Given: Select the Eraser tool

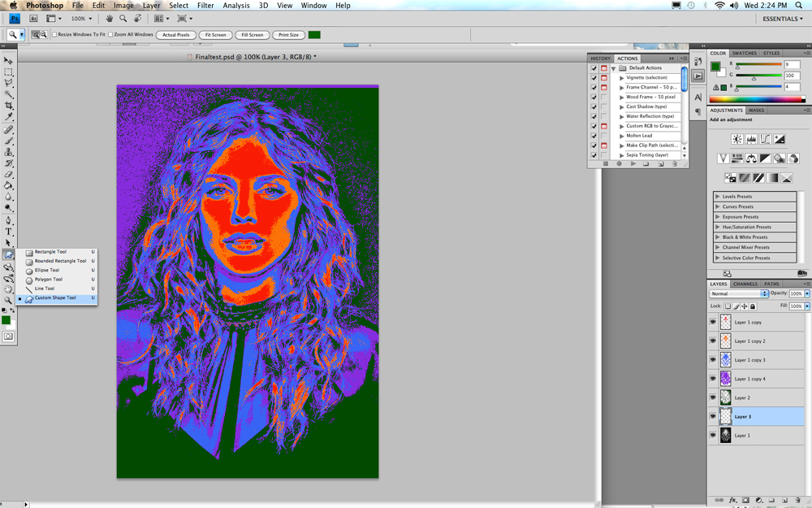Looking at the screenshot, I should click(8, 175).
